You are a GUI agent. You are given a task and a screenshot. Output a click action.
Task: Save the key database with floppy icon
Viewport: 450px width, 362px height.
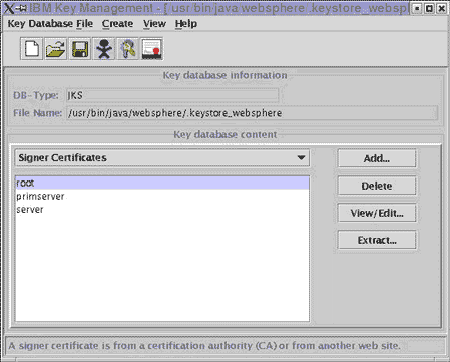(80, 49)
